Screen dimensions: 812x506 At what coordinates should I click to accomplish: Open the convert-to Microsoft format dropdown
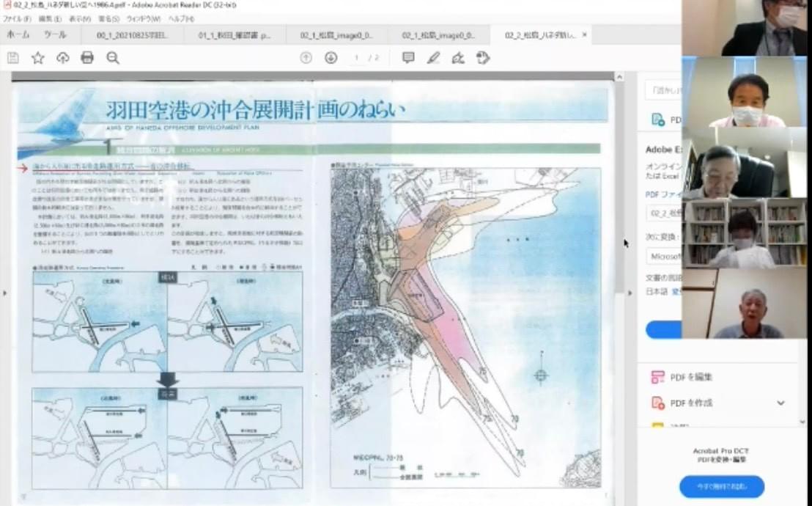coord(663,256)
